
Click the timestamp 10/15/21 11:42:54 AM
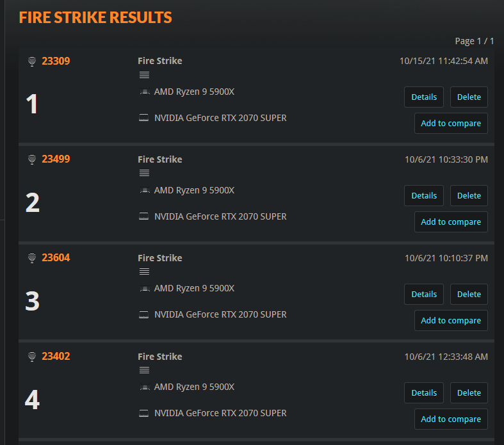tap(444, 61)
